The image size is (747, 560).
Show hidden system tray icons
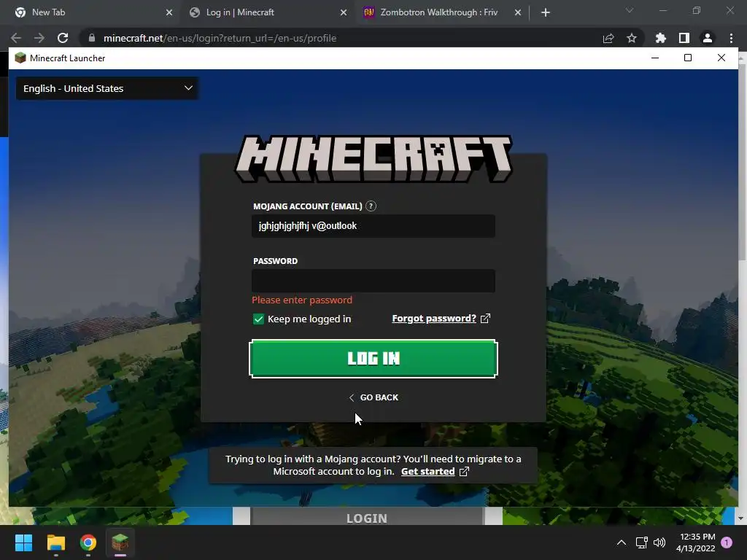(622, 542)
